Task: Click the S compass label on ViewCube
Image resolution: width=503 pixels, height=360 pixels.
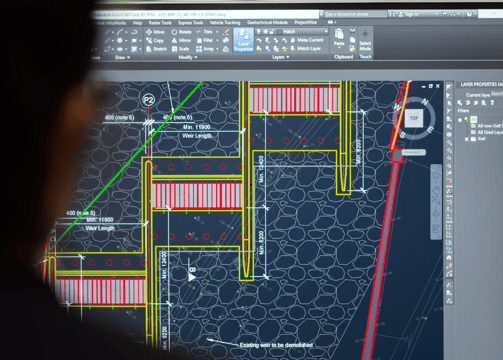Action: coord(403,135)
